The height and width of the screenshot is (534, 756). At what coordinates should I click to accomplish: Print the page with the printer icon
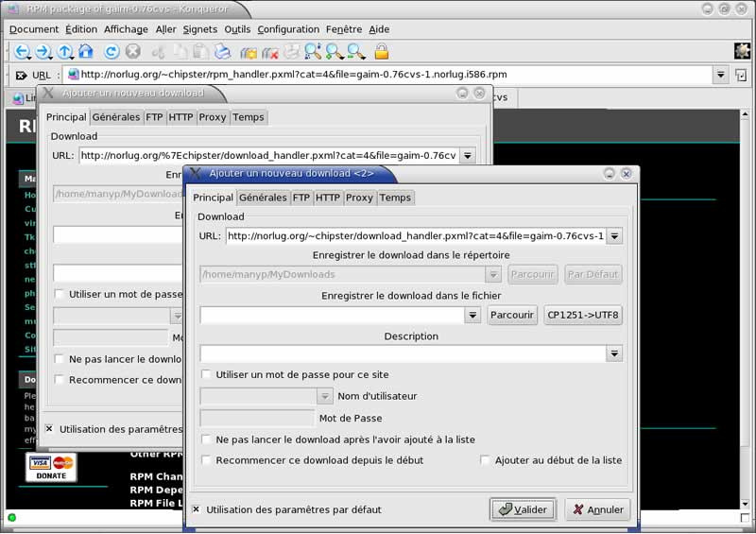[x=222, y=51]
